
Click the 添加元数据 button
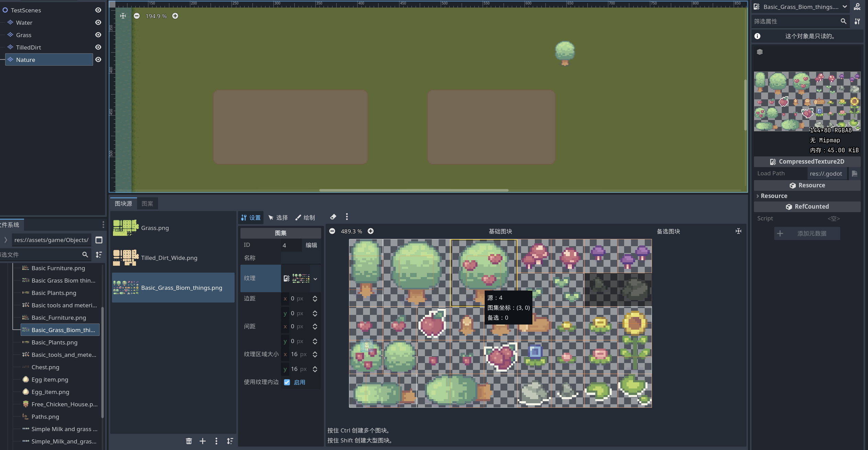[807, 233]
